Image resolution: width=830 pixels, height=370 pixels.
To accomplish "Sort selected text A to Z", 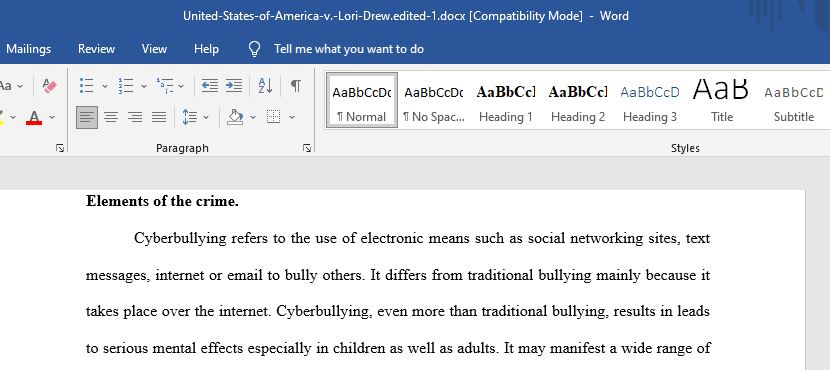I will pos(265,86).
